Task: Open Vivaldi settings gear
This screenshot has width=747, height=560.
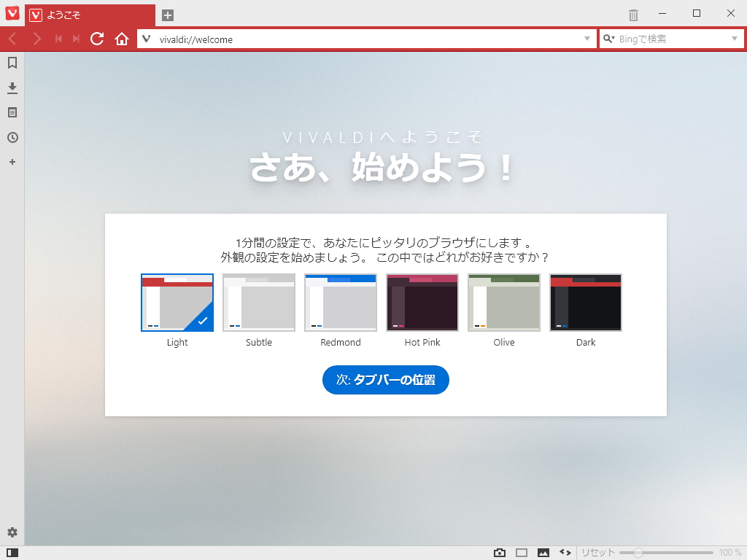Action: (12, 533)
